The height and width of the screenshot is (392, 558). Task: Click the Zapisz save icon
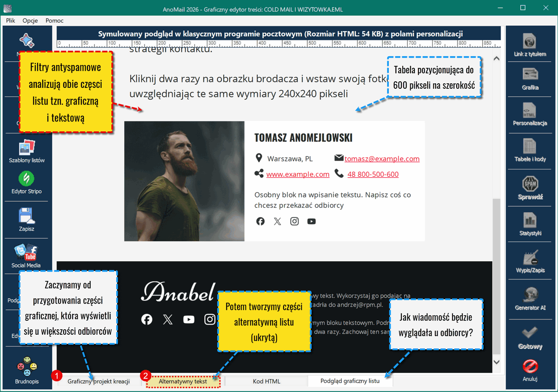click(x=27, y=220)
